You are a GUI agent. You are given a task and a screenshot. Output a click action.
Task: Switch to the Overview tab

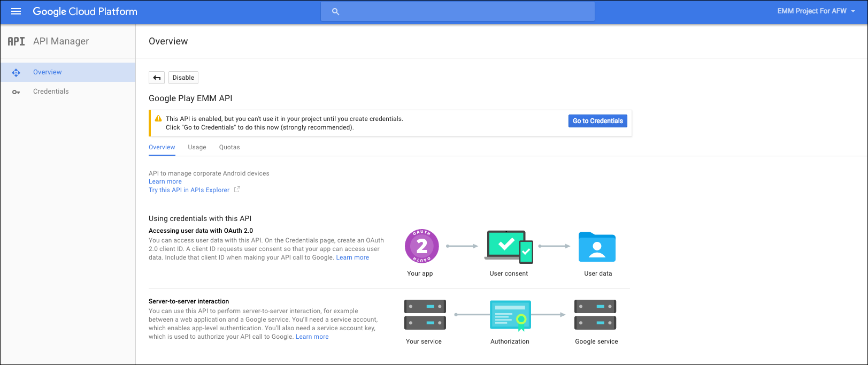click(162, 147)
